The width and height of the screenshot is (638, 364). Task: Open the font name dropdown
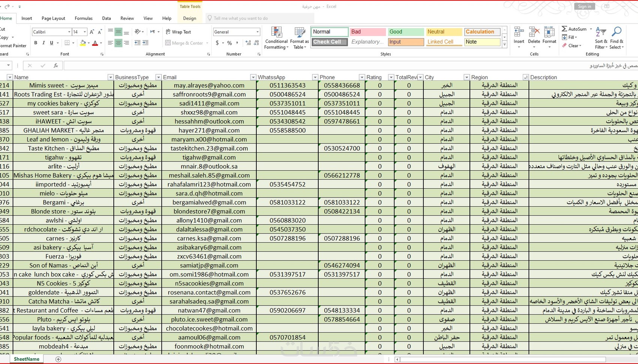tap(69, 32)
